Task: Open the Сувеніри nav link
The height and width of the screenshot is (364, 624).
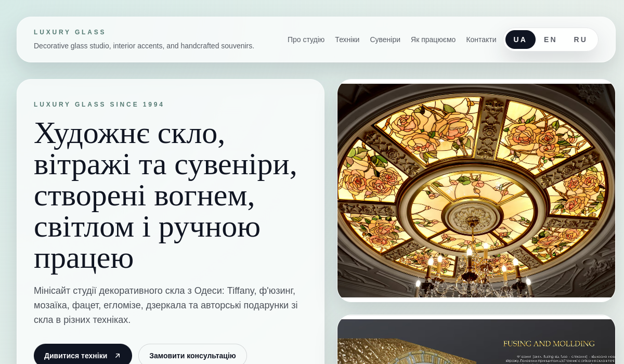Action: (385, 40)
